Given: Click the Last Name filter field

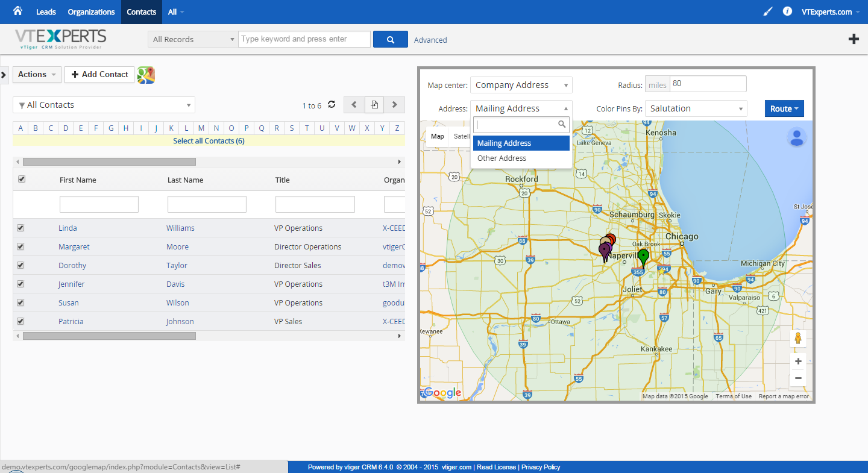Looking at the screenshot, I should point(207,204).
